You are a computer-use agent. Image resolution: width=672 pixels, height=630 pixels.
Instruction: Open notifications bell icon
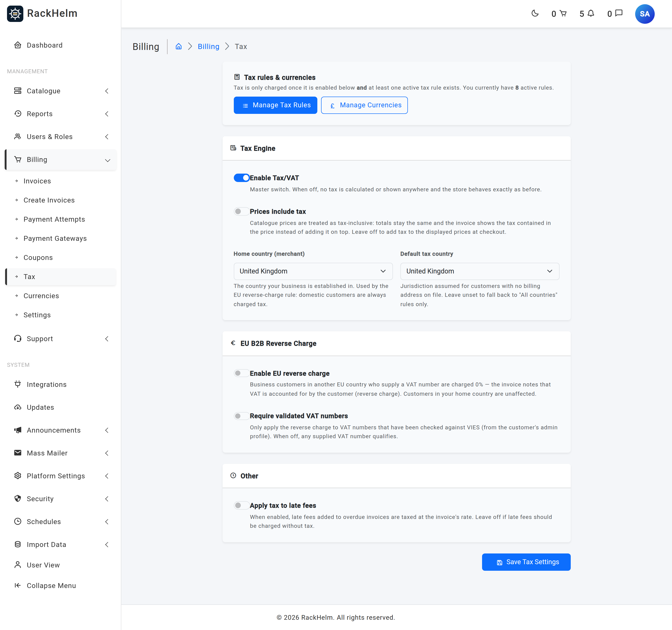(x=591, y=14)
